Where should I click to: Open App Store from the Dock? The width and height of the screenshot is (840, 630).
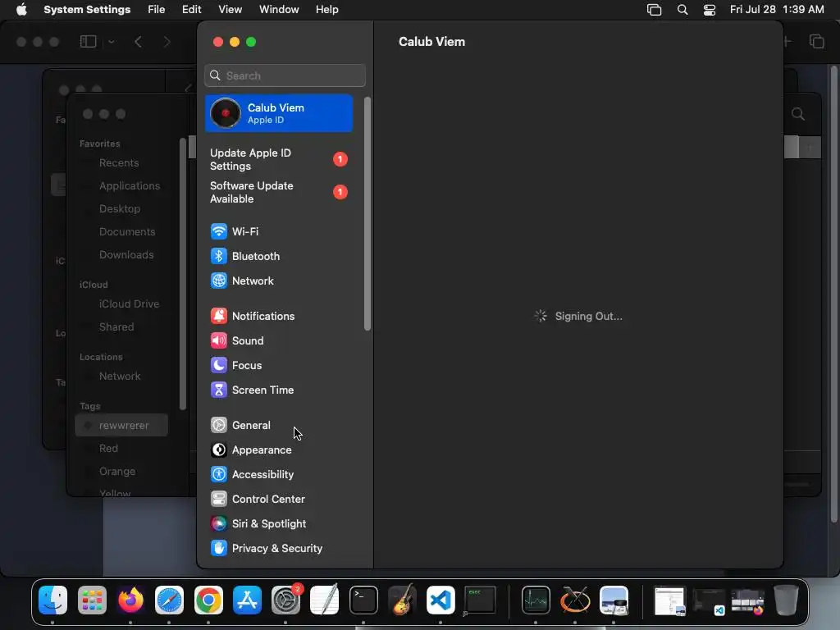[247, 600]
